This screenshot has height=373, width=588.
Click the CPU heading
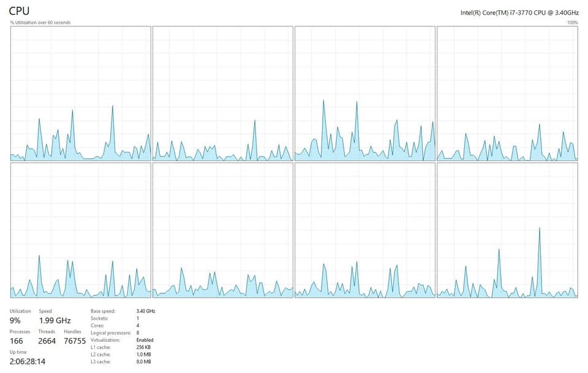pyautogui.click(x=19, y=11)
